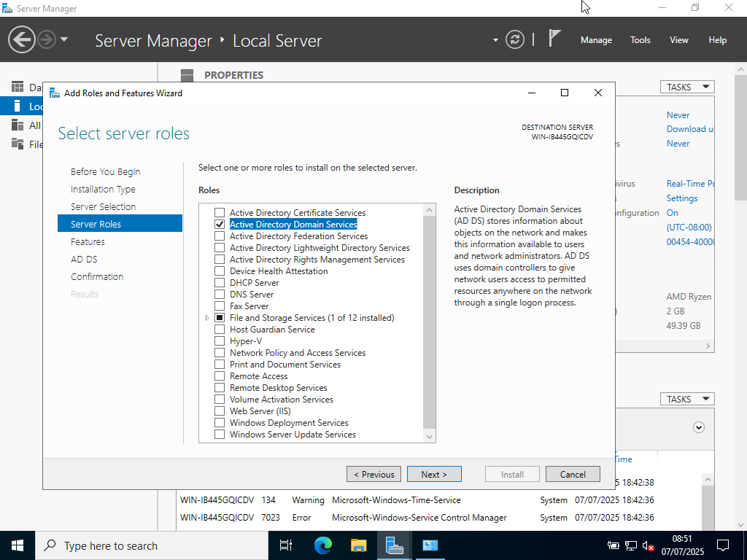Go to Confirmation wizard step
The image size is (747, 560).
click(97, 276)
